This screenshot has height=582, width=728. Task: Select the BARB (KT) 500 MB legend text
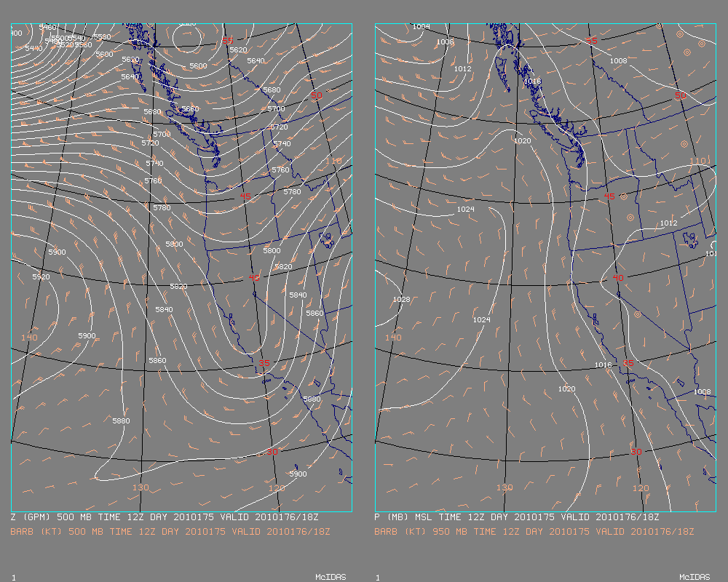(170, 531)
